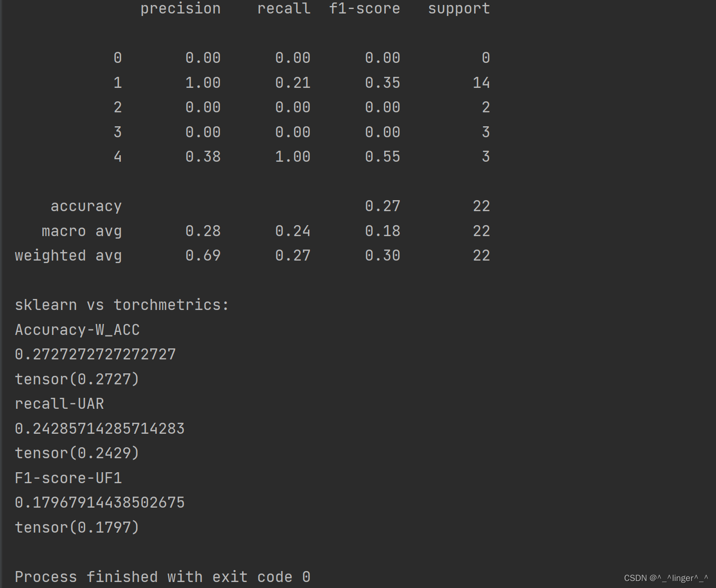The height and width of the screenshot is (588, 716).
Task: Click the 'recall' column header
Action: [x=284, y=8]
